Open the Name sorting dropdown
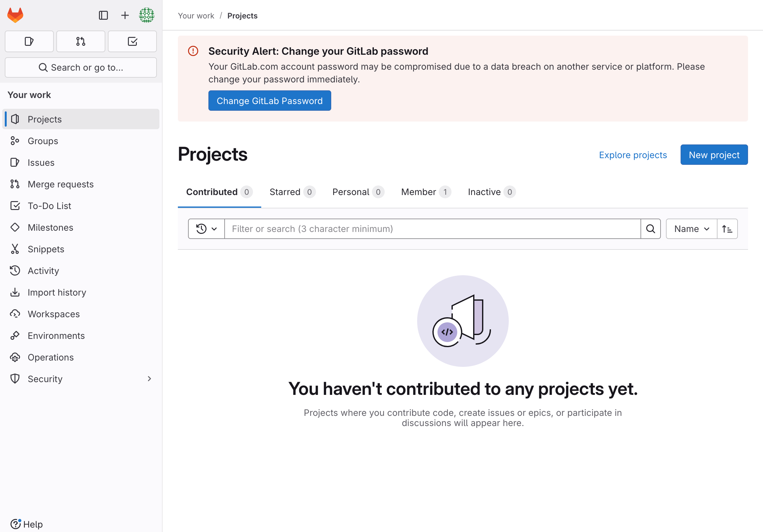Image resolution: width=763 pixels, height=532 pixels. tap(691, 229)
